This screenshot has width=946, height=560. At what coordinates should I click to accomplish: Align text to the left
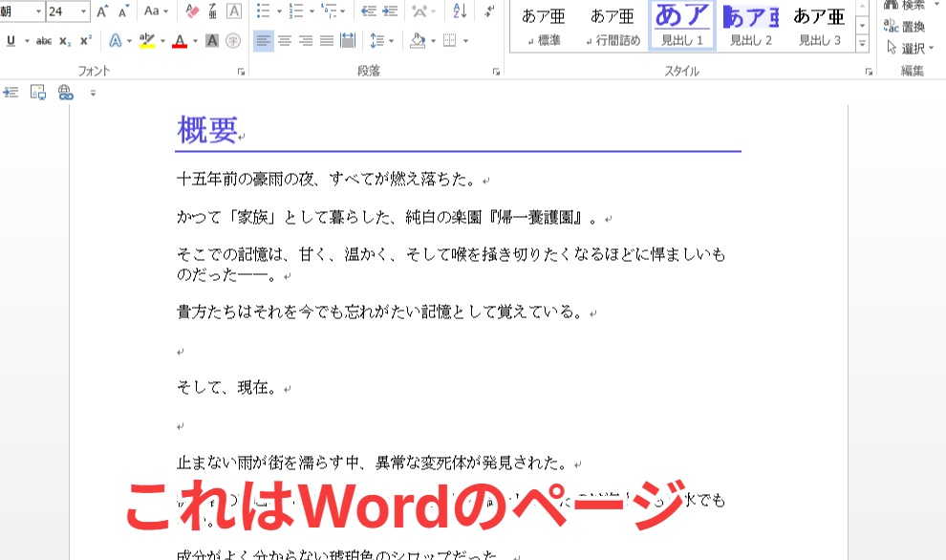[x=263, y=41]
